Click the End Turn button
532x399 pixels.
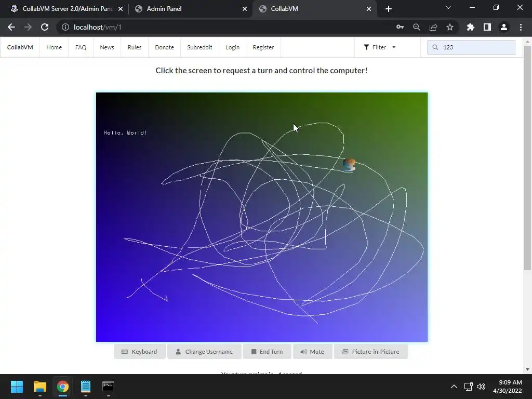pos(267,352)
